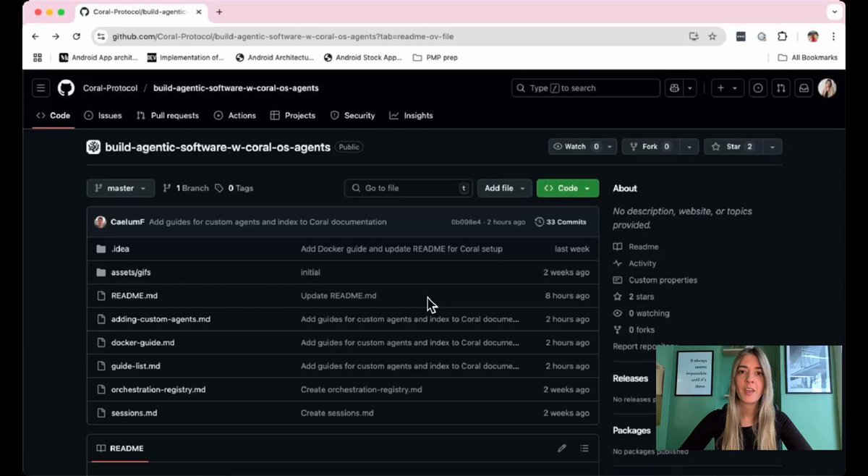Bookmark this page with star icon
The image size is (868, 476).
[x=712, y=36]
